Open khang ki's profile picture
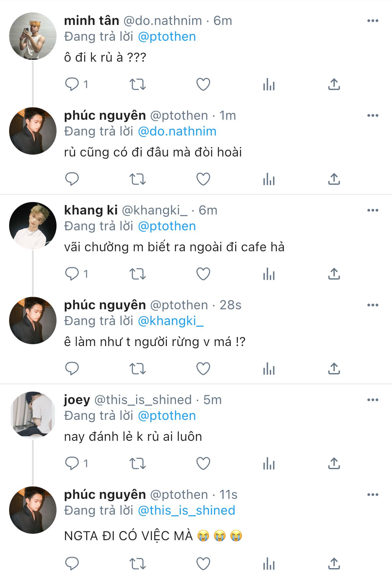This screenshot has width=392, height=576. click(33, 225)
